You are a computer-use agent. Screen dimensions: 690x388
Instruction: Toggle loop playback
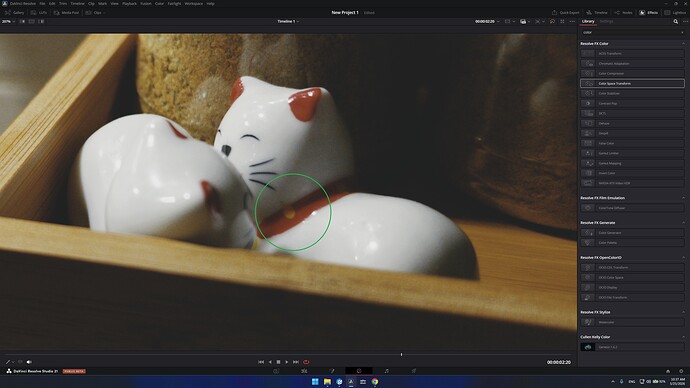click(306, 362)
